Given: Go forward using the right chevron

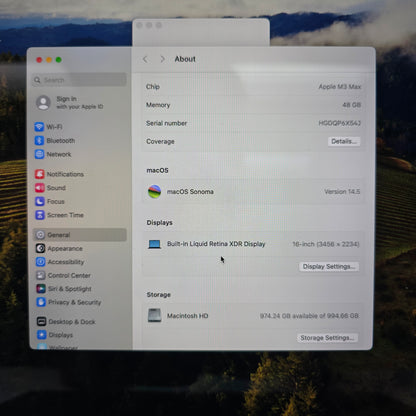Looking at the screenshot, I should 162,59.
